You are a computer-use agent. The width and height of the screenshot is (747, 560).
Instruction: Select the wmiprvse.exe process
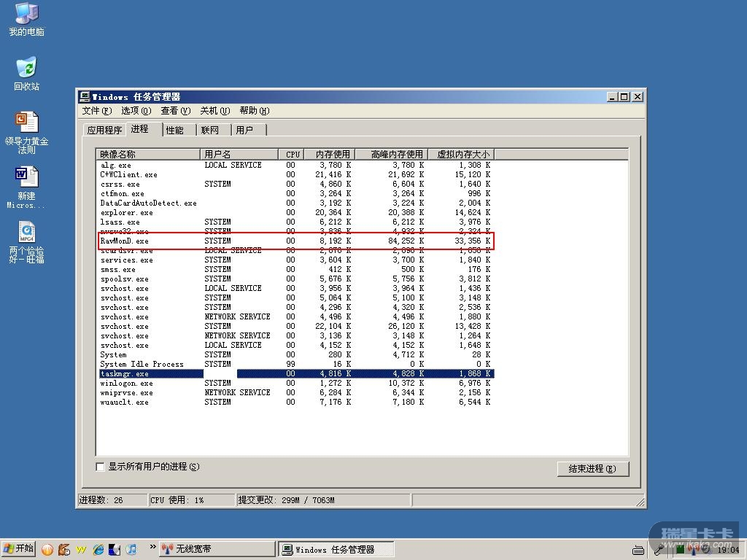[x=295, y=392]
